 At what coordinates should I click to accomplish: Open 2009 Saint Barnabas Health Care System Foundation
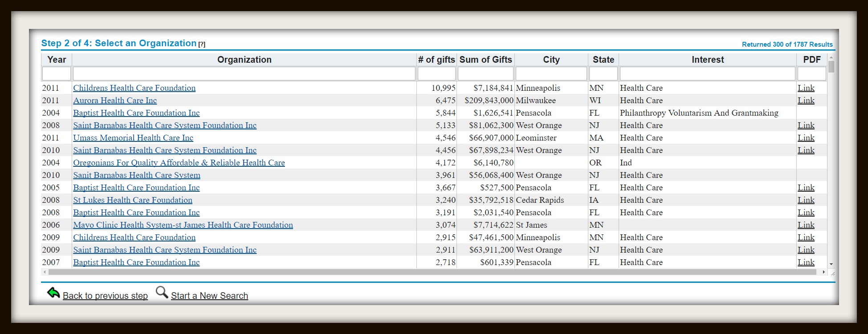pyautogui.click(x=165, y=250)
